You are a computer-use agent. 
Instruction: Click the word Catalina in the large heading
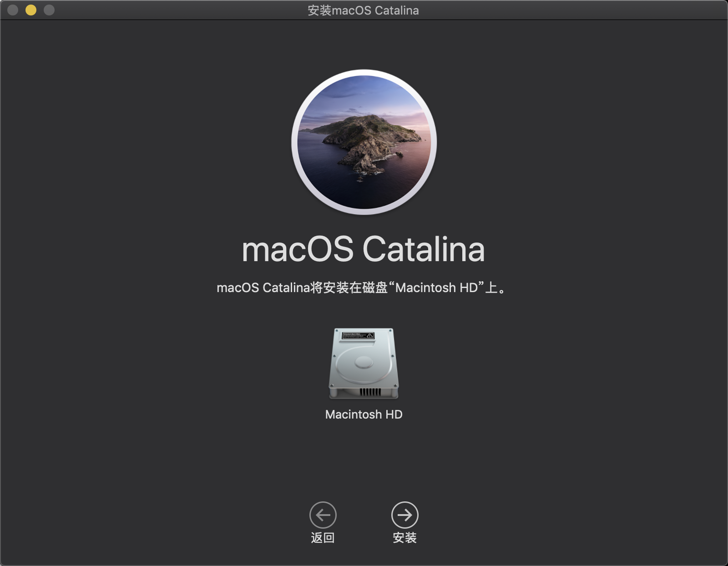424,249
